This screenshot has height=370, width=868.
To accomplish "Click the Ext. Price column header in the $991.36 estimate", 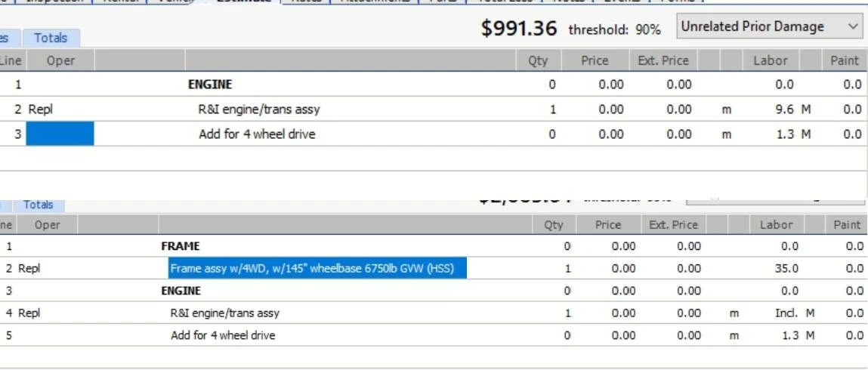I will (x=663, y=61).
